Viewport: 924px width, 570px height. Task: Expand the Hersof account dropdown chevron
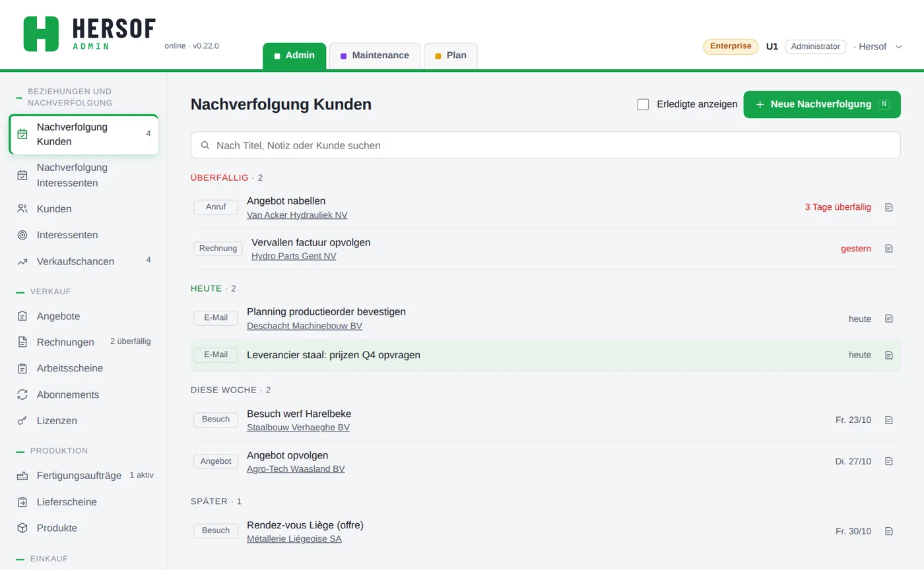pyautogui.click(x=898, y=47)
